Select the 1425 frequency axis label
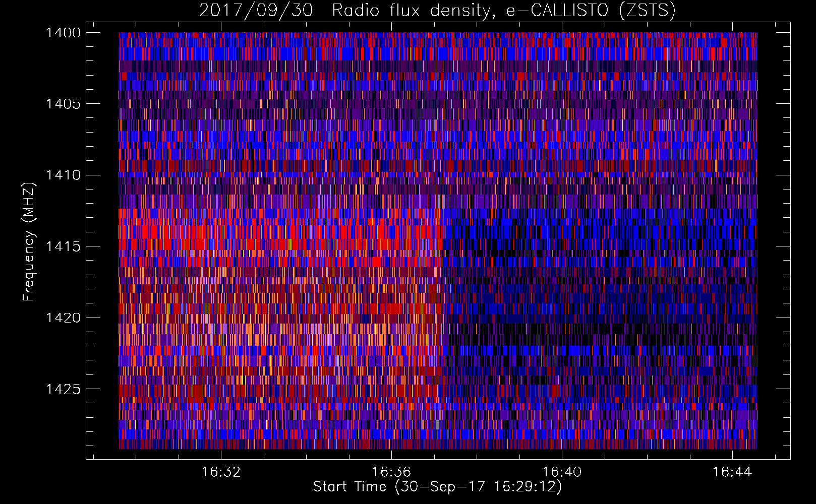Screen dimensions: 816x504 [63, 389]
